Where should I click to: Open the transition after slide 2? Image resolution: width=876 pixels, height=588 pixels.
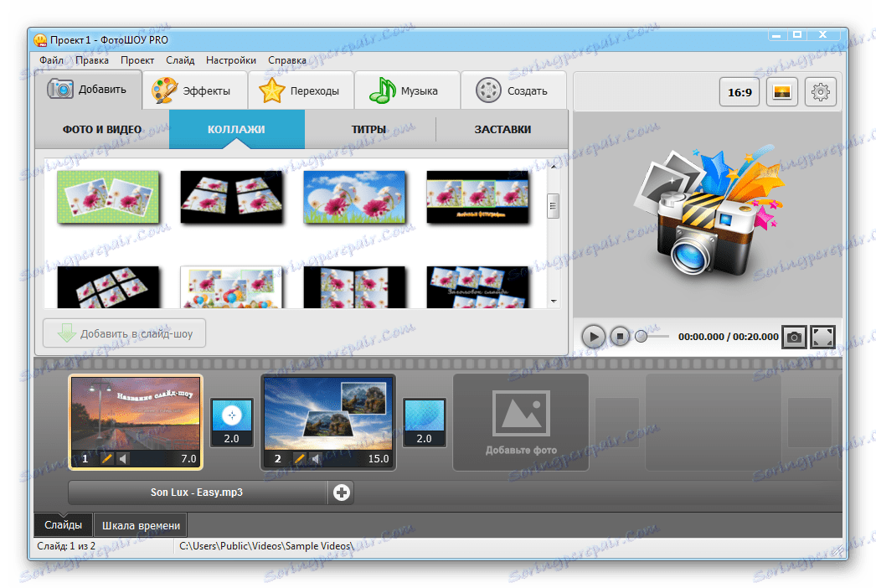(425, 422)
